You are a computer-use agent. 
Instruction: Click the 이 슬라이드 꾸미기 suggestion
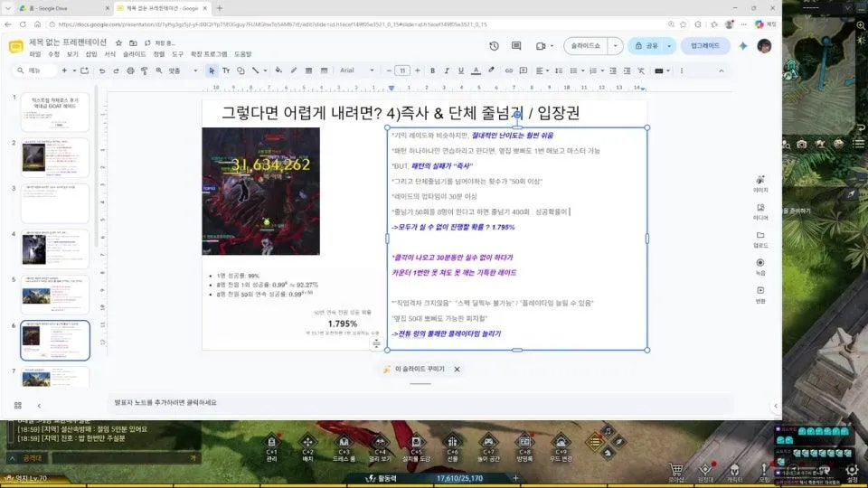414,369
